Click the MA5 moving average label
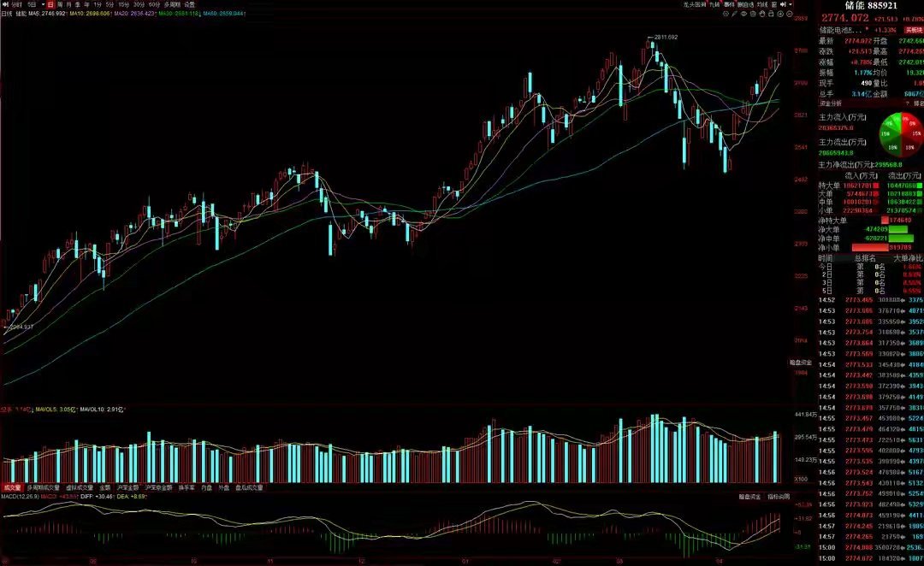Screen dimensions: 924x566 (x=46, y=13)
